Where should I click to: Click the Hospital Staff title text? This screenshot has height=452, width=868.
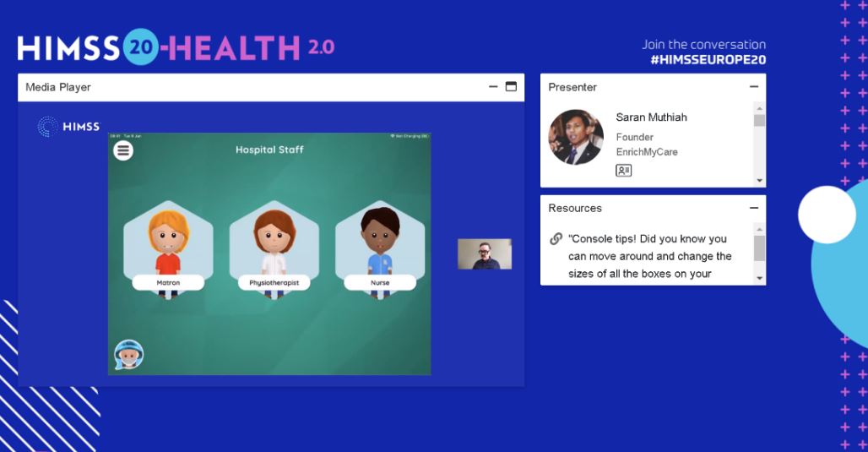(x=269, y=150)
